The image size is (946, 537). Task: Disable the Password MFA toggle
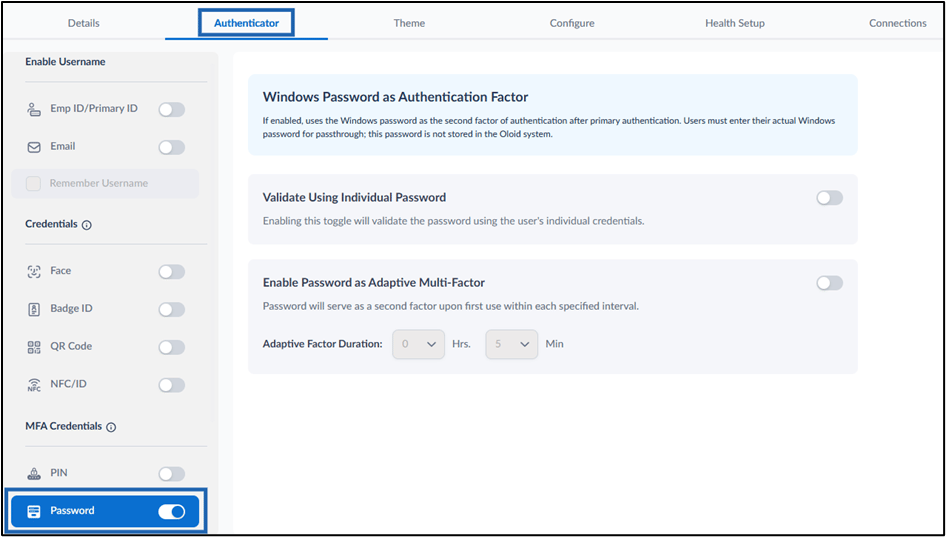click(x=171, y=512)
